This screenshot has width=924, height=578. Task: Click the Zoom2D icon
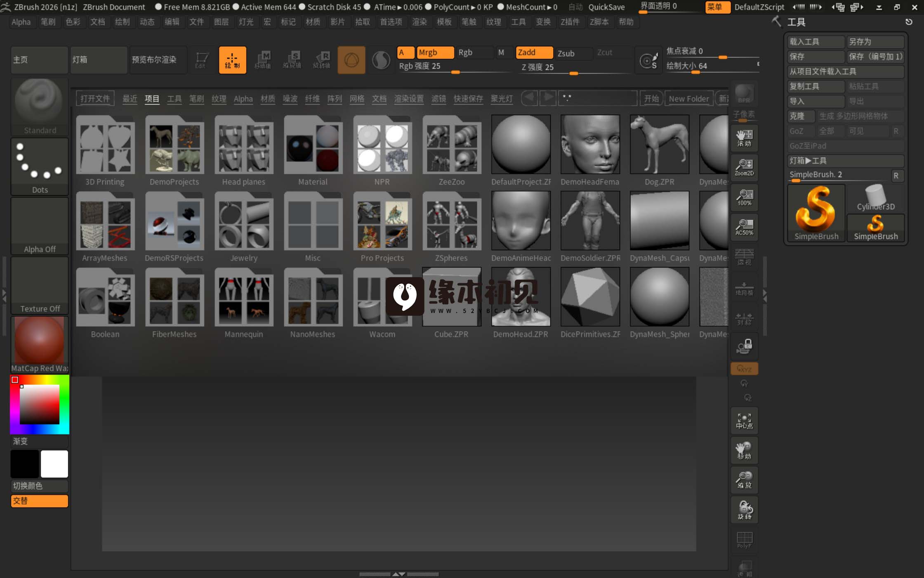pos(744,167)
